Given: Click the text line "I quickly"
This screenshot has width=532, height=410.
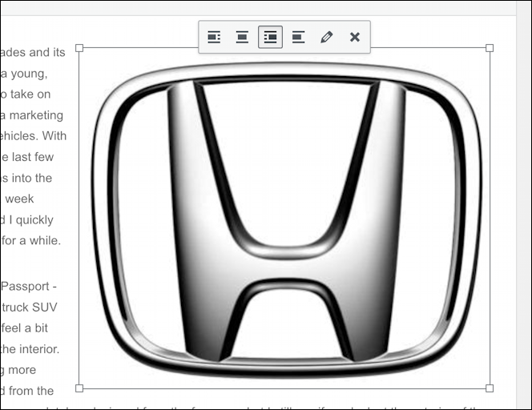Looking at the screenshot, I should click(31, 219).
